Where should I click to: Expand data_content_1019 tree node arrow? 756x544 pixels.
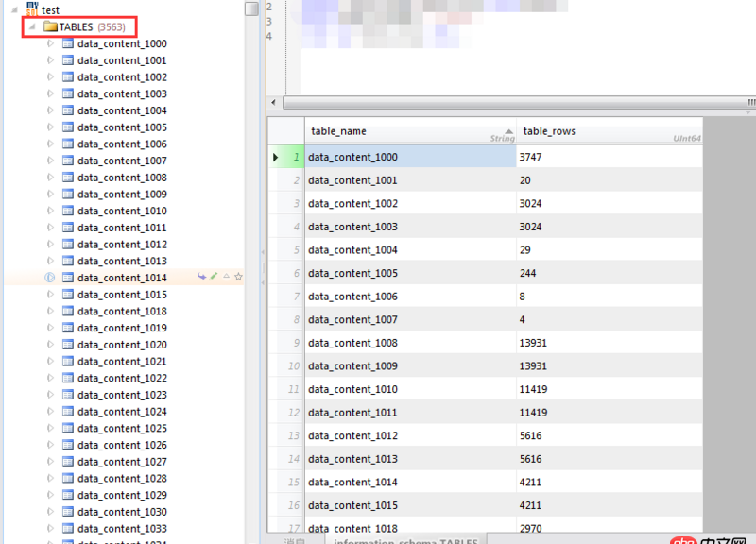pos(50,328)
